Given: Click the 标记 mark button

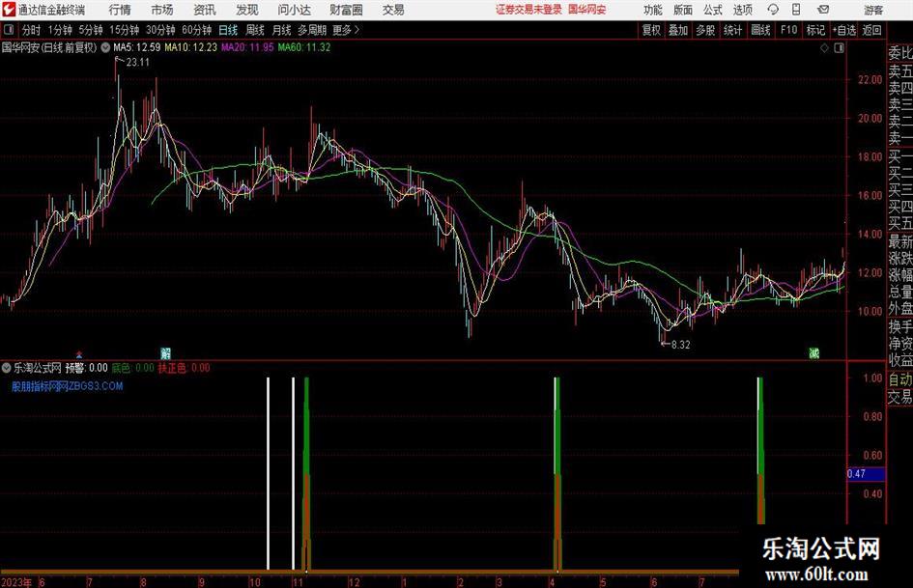Looking at the screenshot, I should click(x=815, y=30).
